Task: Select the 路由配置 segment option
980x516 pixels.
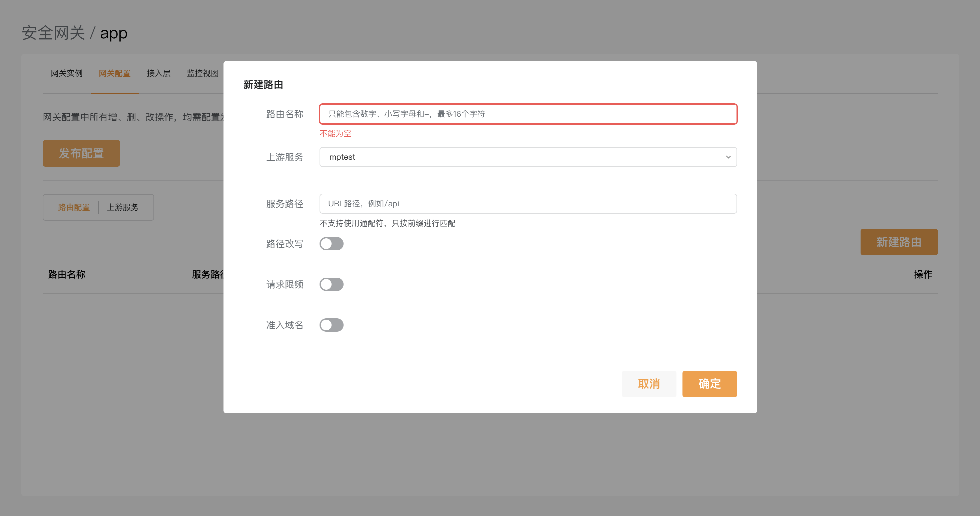Action: (x=74, y=207)
